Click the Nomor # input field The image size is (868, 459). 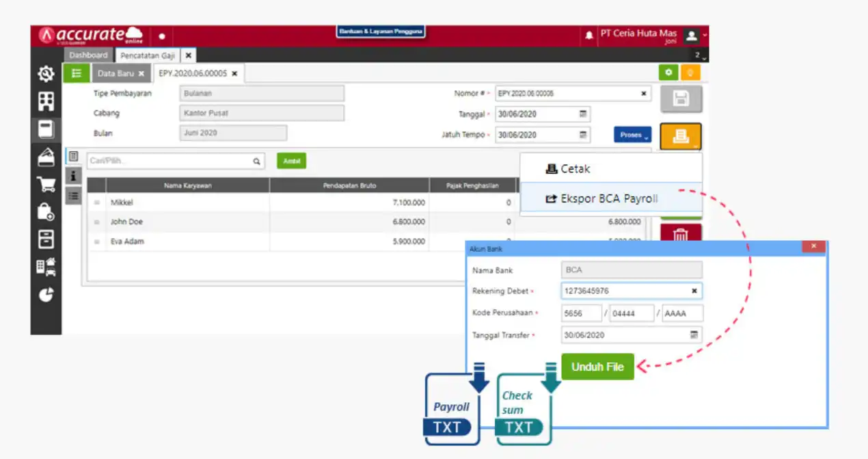[x=573, y=94]
